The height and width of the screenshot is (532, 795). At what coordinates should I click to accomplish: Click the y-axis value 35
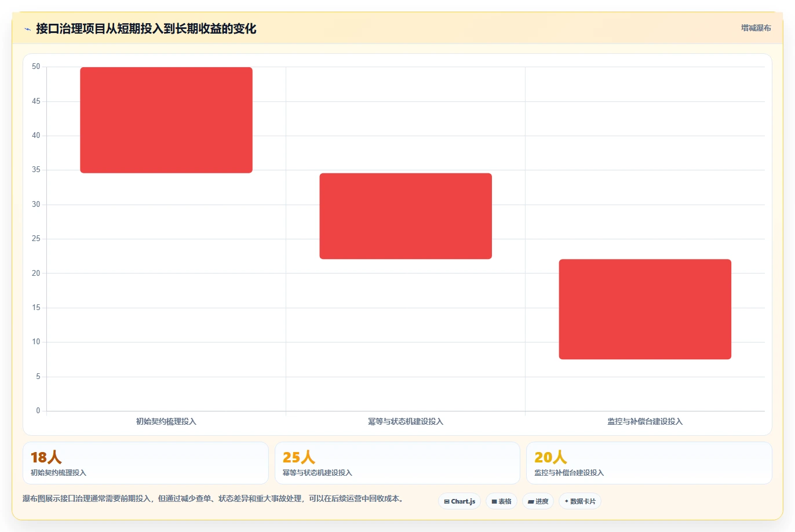pyautogui.click(x=36, y=170)
